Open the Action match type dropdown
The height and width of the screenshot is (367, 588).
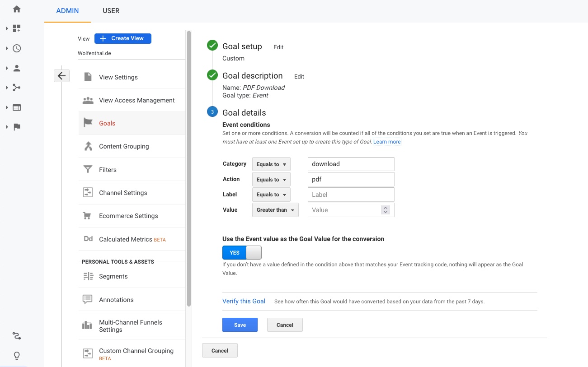point(271,180)
